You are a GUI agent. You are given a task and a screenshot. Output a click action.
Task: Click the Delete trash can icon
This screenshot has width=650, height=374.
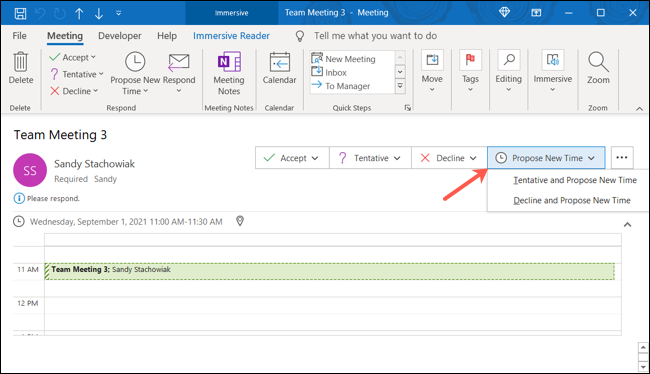[x=20, y=62]
